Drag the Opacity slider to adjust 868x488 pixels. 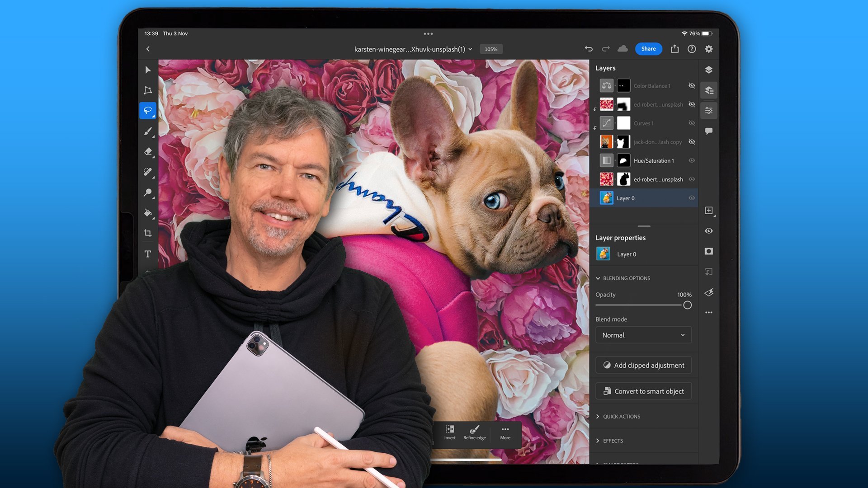pyautogui.click(x=687, y=305)
